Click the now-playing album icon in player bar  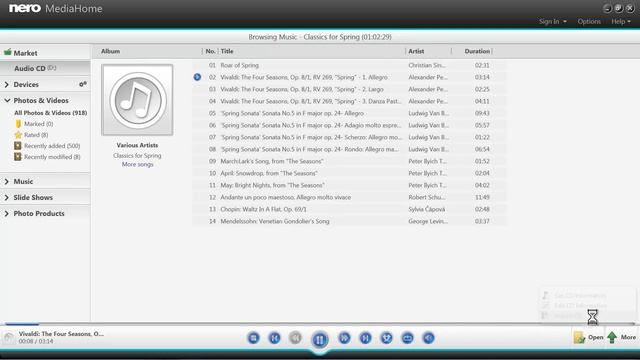(x=9, y=337)
